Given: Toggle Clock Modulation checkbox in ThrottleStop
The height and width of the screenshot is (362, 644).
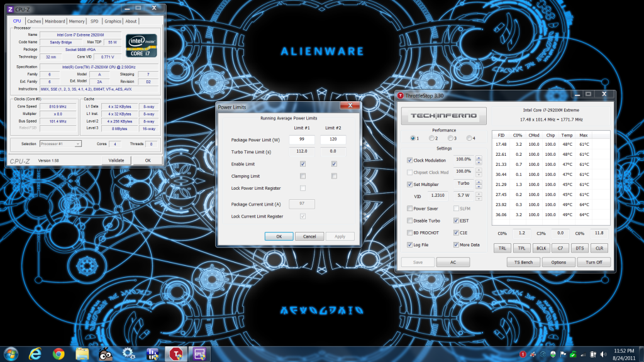Looking at the screenshot, I should click(x=409, y=160).
